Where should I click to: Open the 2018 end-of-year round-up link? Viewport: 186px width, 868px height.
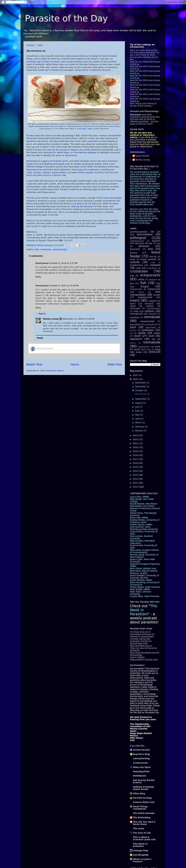click(145, 63)
